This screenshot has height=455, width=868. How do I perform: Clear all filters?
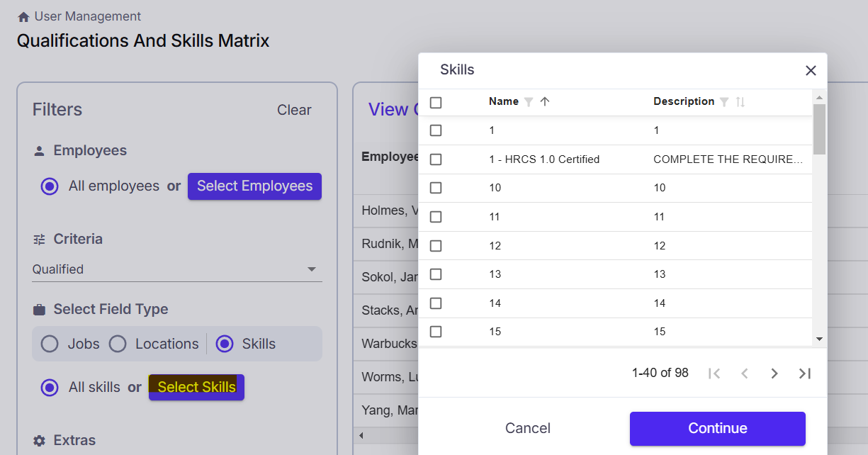coord(294,110)
